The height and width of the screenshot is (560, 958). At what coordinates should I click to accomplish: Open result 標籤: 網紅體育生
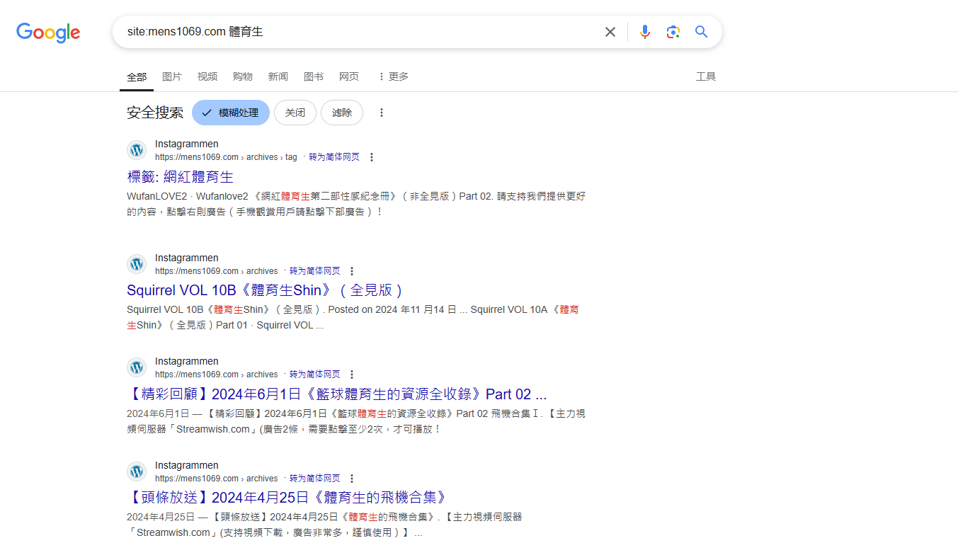181,177
